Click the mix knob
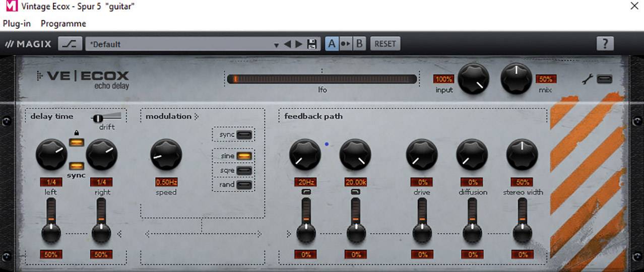The image size is (644, 272). click(x=516, y=78)
